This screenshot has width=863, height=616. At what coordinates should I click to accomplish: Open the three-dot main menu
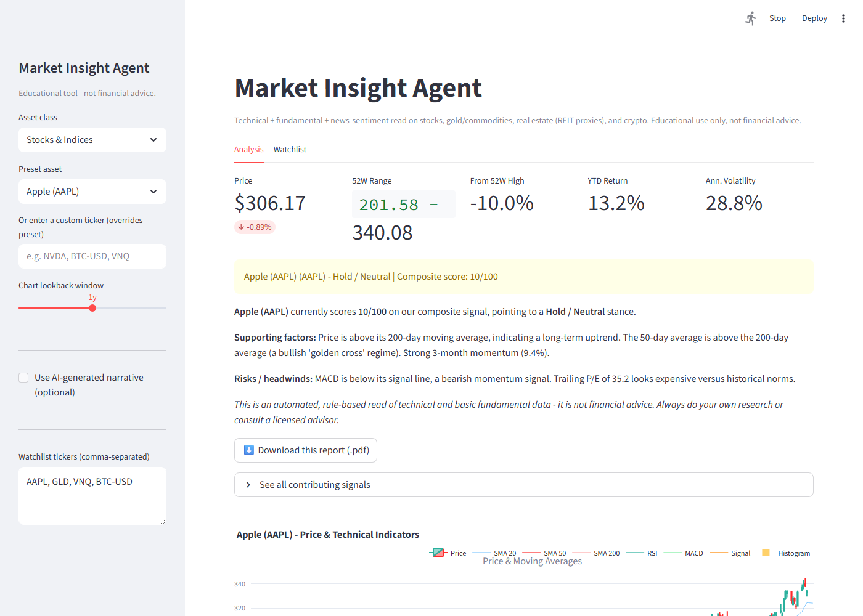pyautogui.click(x=843, y=18)
